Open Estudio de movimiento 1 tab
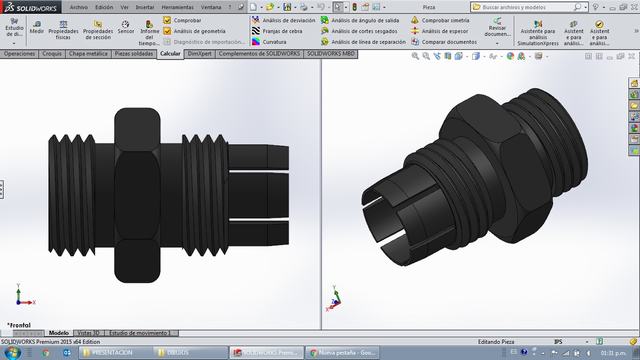The height and width of the screenshot is (360, 640). point(140,333)
